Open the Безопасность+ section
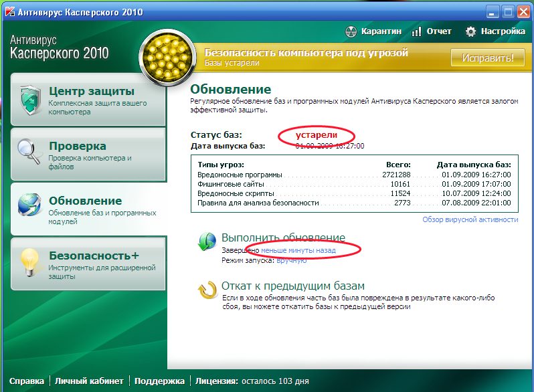Screen dimensions: 534x392 88,264
